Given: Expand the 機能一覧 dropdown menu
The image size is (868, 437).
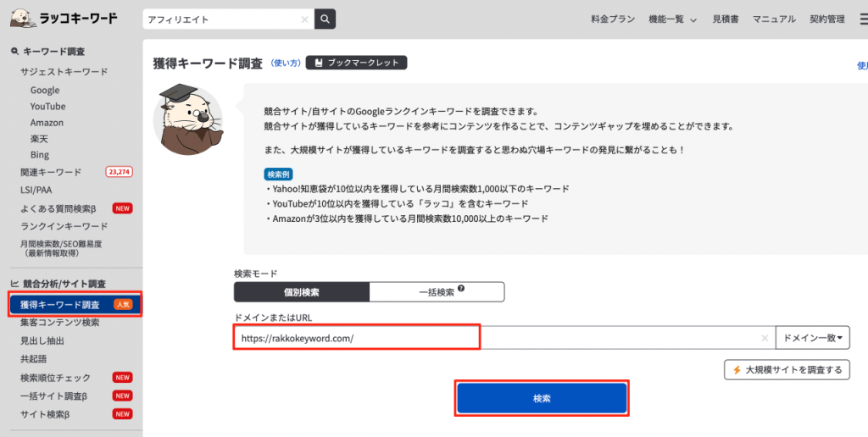Looking at the screenshot, I should click(672, 19).
